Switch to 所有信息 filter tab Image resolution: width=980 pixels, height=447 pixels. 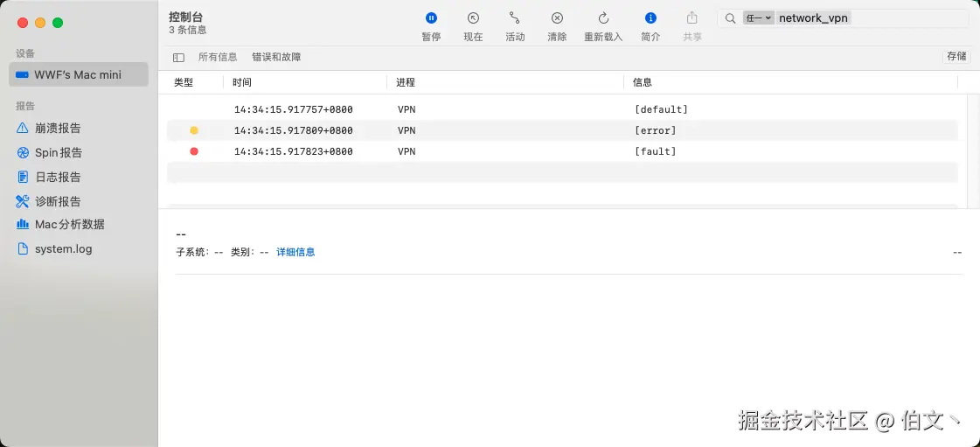click(x=218, y=57)
